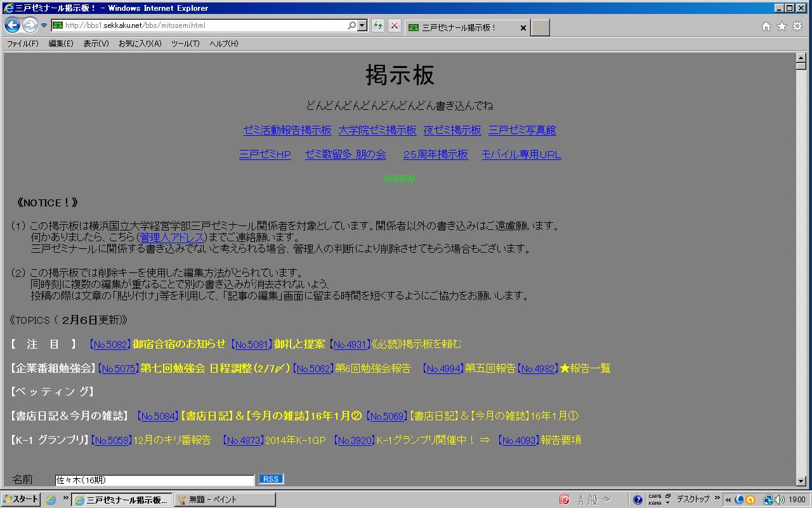812x508 pixels.
Task: Open post No.4931 link
Action: pos(350,344)
